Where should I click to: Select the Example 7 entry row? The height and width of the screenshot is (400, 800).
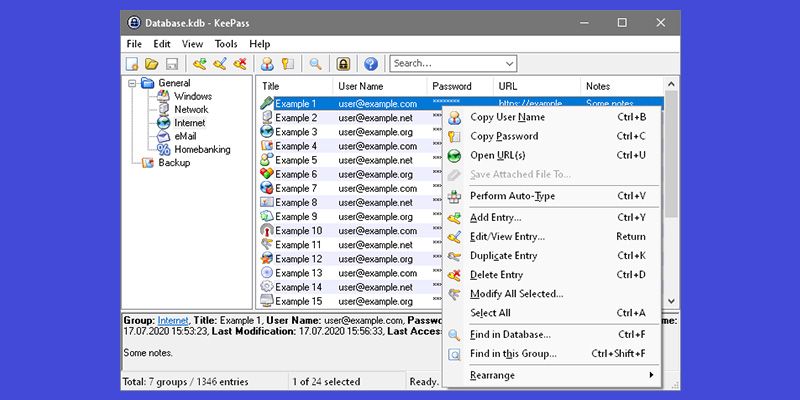point(296,188)
